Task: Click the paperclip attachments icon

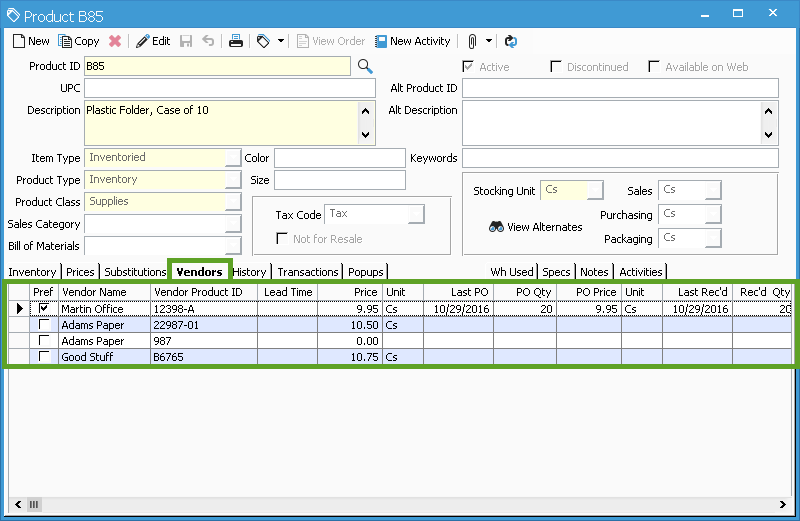Action: point(472,41)
